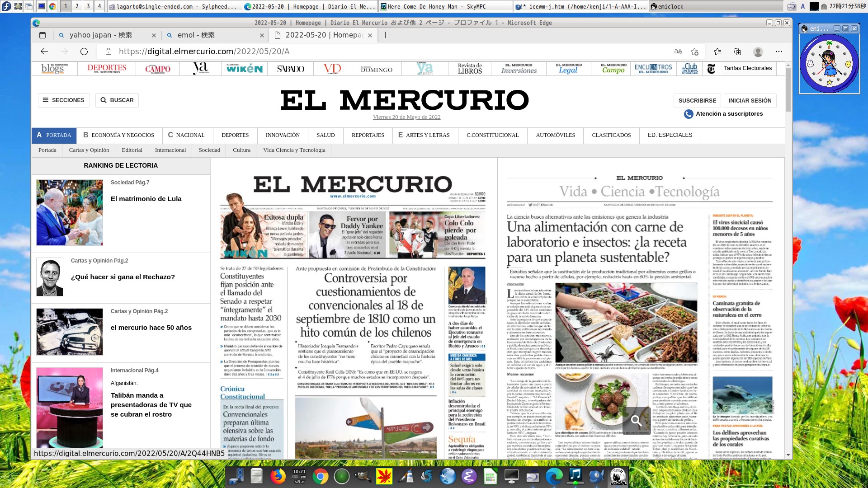Launch Firefox from the dock
Viewport: 868px width, 488px height.
pos(278,476)
